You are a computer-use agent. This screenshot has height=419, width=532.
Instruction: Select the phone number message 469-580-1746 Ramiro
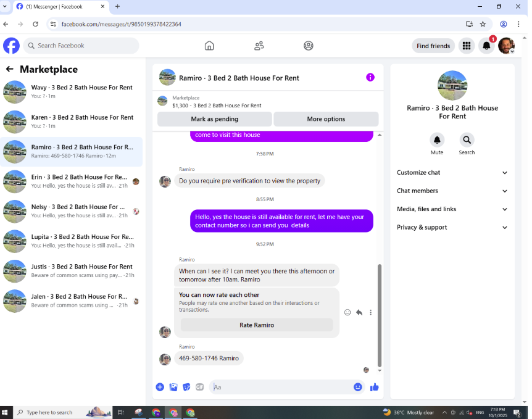[x=209, y=359]
